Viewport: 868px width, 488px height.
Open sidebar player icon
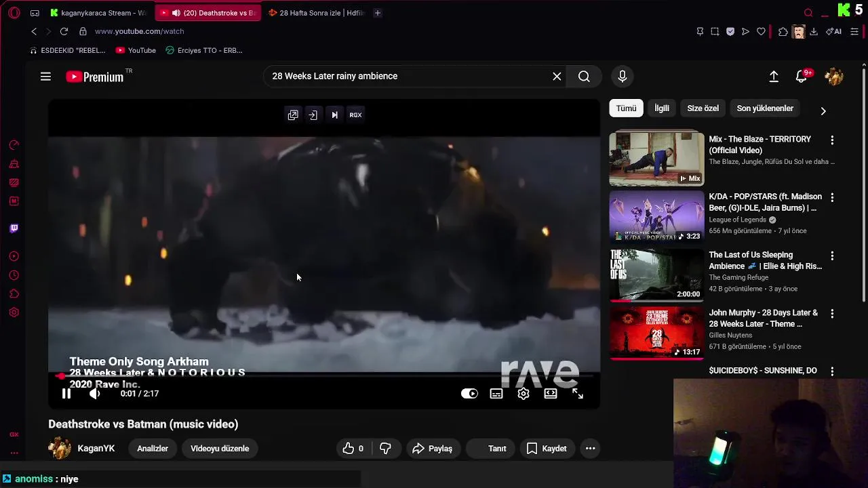point(14,256)
